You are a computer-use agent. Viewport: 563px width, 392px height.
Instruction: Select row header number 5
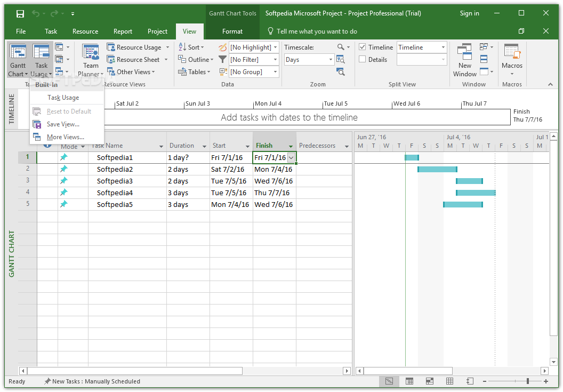(x=28, y=204)
